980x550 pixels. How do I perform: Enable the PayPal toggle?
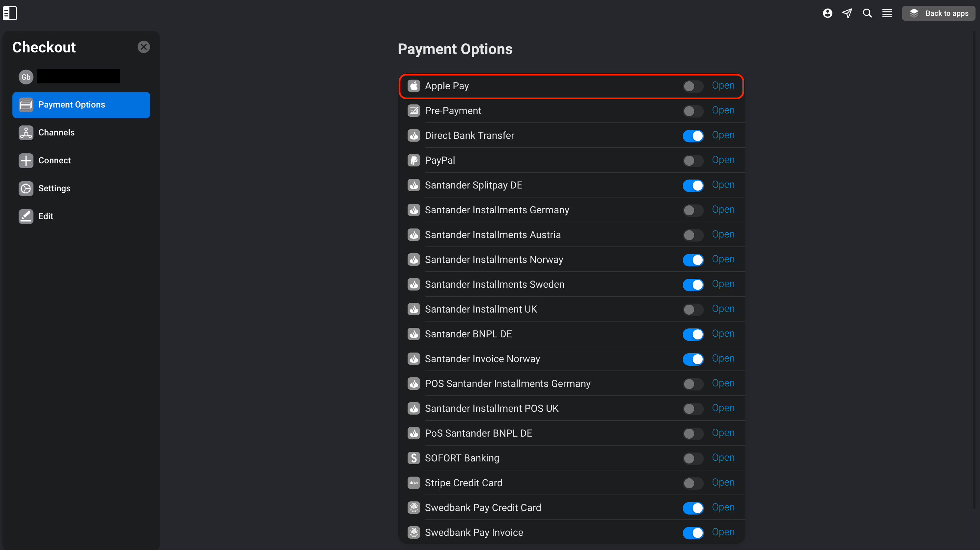coord(693,161)
